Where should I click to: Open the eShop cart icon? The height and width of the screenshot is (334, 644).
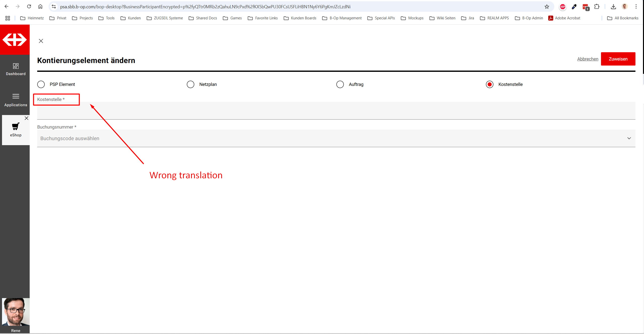[x=16, y=126]
